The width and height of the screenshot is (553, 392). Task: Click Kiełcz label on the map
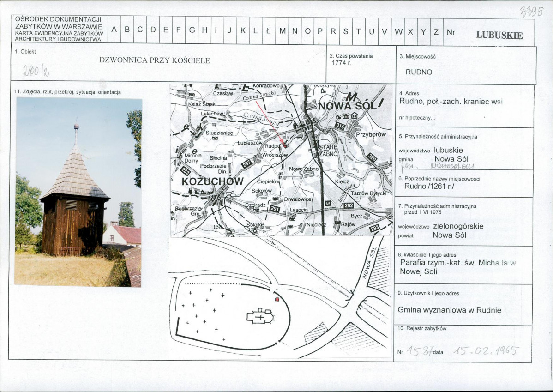pyautogui.click(x=342, y=182)
